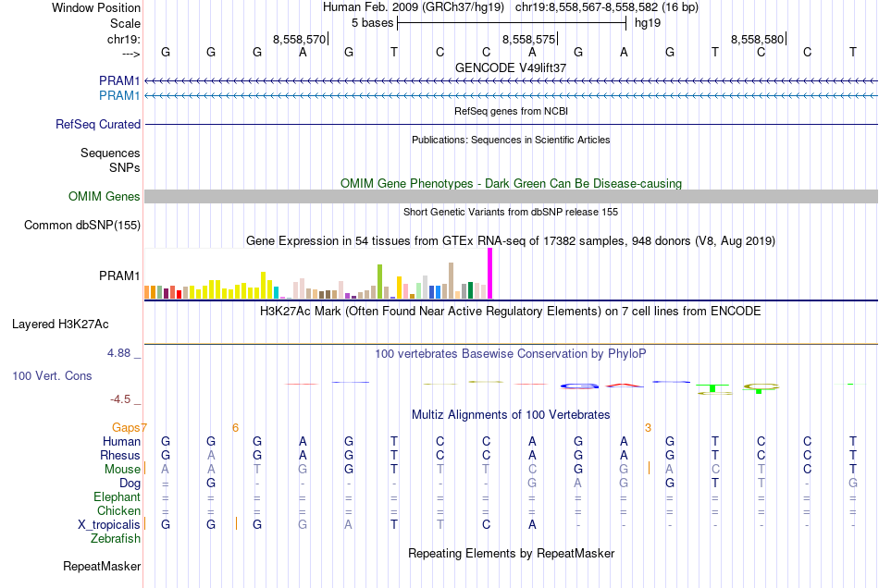
Task: Click the Human alignment row label
Action: coord(121,441)
